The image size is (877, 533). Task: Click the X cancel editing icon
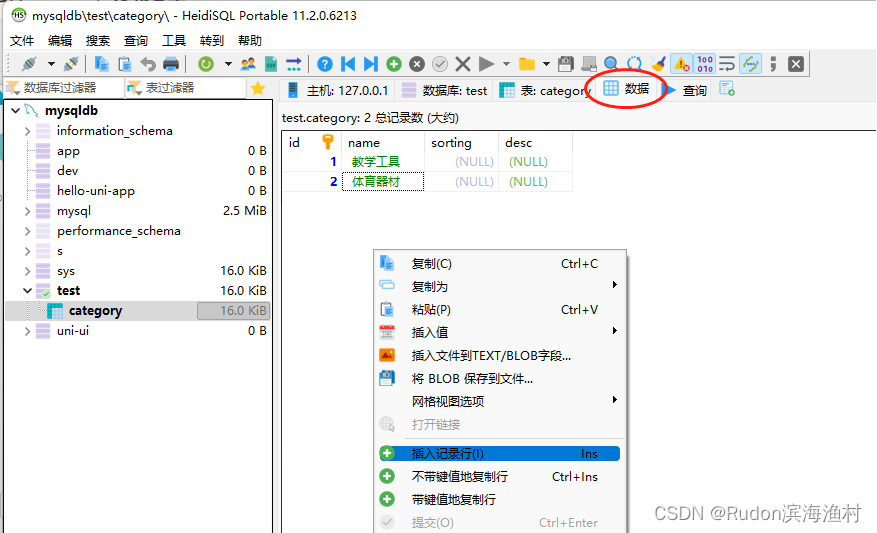463,64
